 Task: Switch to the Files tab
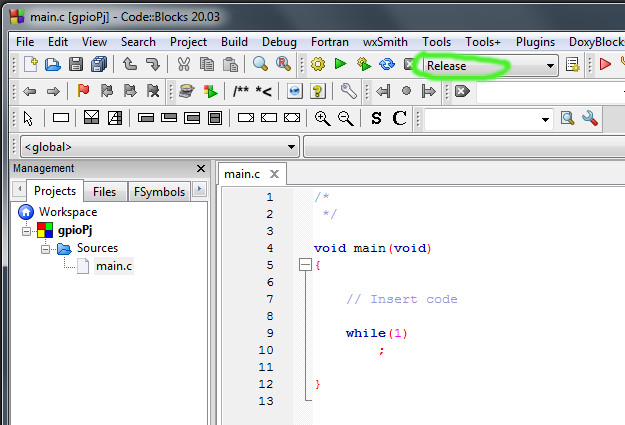(104, 192)
